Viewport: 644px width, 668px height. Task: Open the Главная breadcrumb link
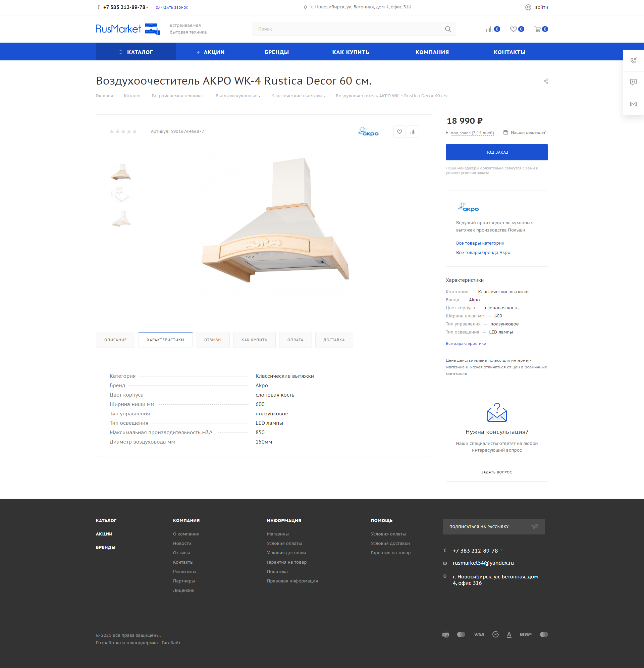coord(104,96)
